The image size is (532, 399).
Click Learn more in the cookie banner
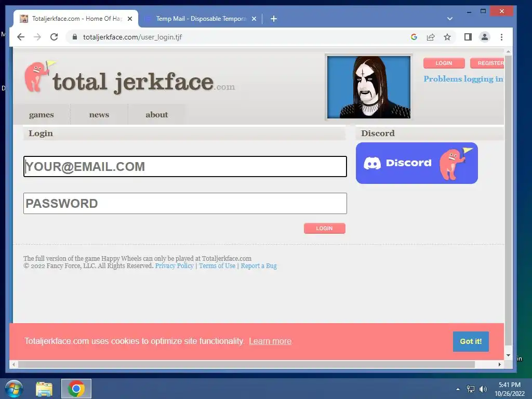[x=270, y=341]
